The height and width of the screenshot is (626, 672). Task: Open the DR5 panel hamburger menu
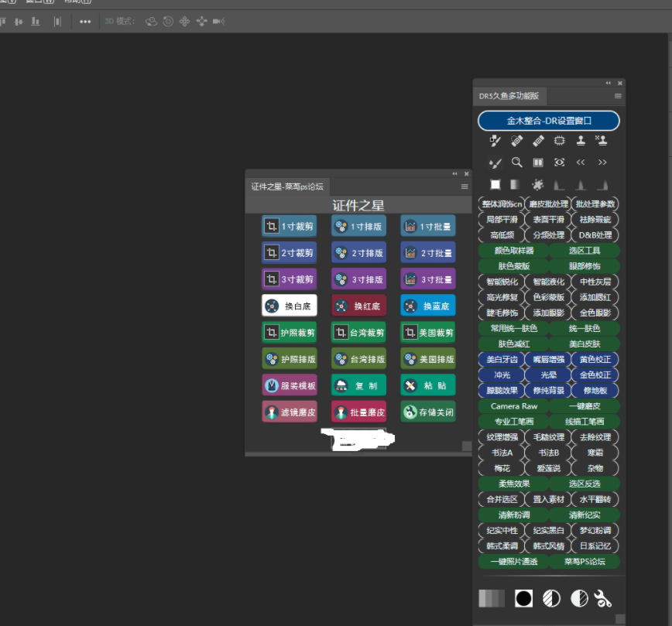(x=618, y=96)
